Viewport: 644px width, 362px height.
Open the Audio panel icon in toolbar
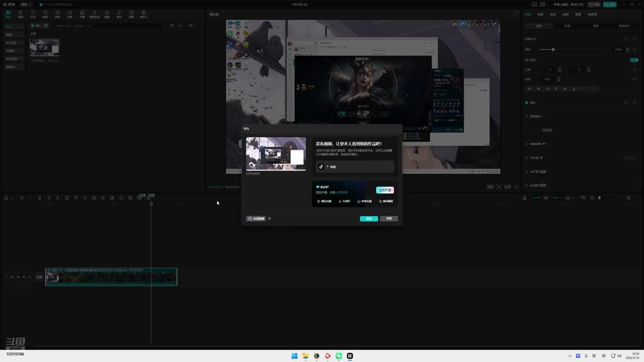click(x=21, y=14)
